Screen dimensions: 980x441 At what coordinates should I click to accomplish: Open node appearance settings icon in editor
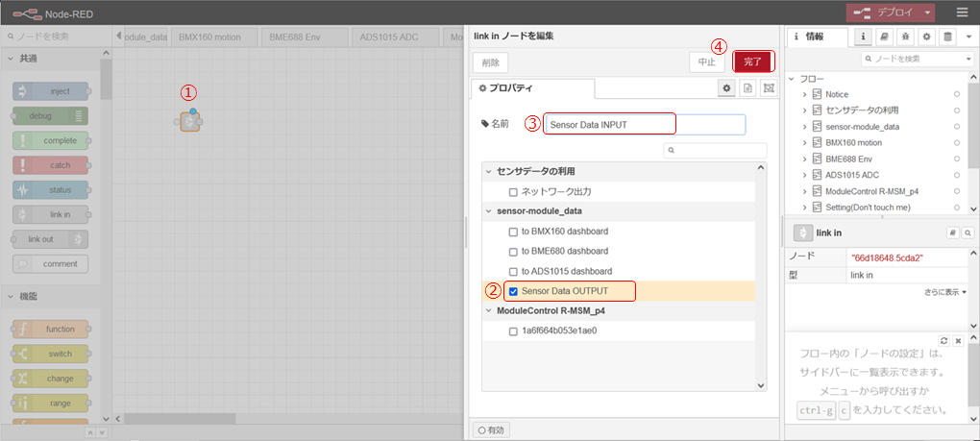[768, 88]
